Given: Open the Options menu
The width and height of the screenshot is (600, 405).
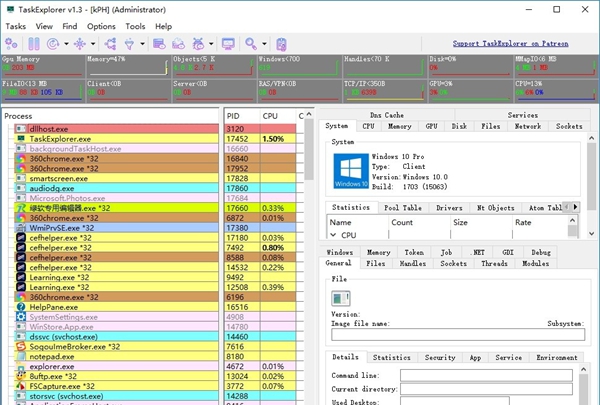Looking at the screenshot, I should [x=101, y=26].
